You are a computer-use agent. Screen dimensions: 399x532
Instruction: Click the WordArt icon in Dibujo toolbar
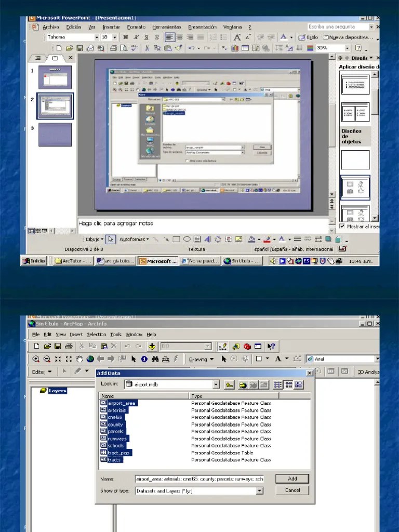(208, 239)
